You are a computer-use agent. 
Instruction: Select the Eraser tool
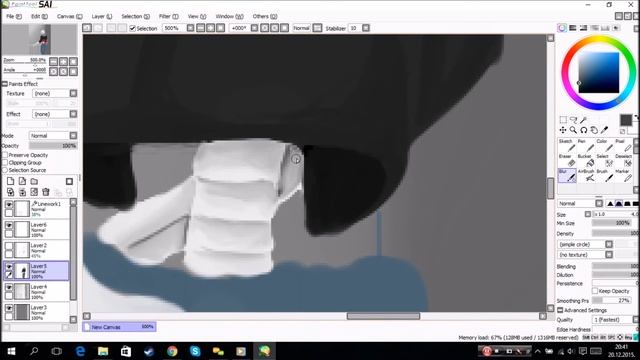pos(567,161)
